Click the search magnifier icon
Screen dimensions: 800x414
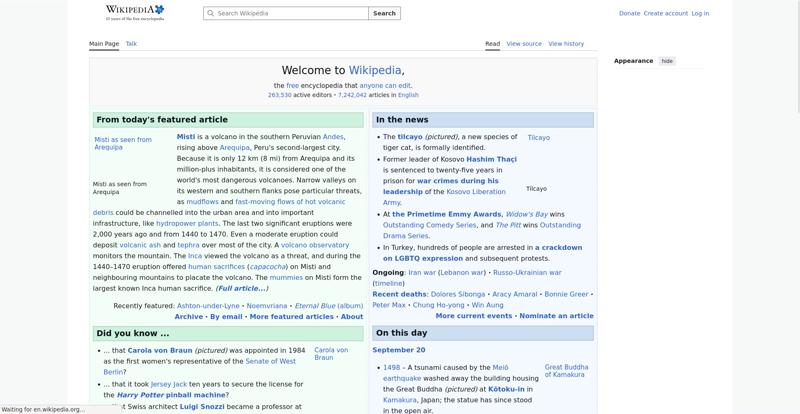[x=211, y=13]
